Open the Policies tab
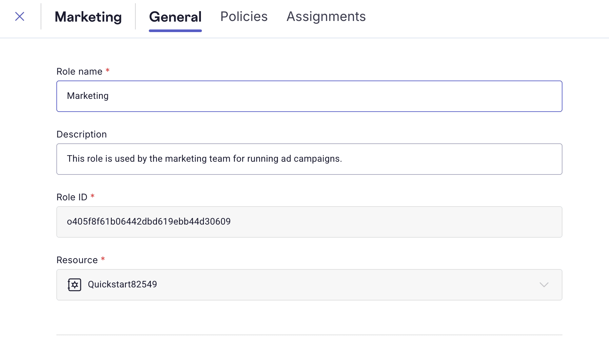This screenshot has height=364, width=609. (244, 17)
